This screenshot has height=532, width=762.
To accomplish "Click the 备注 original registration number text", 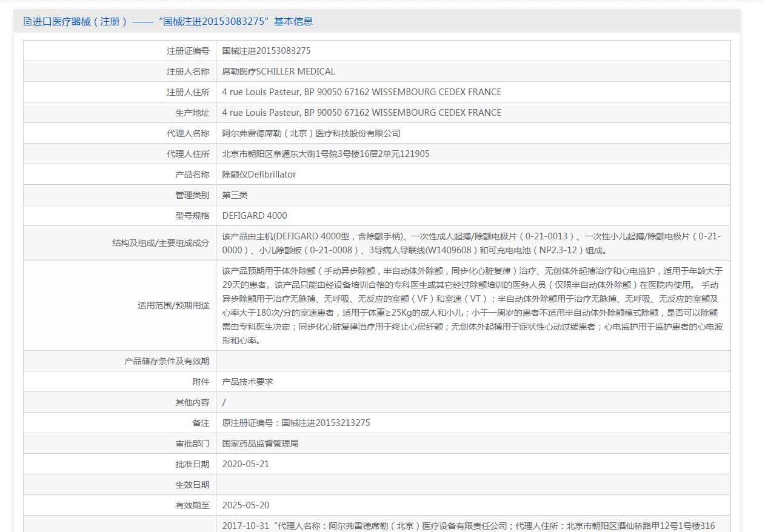I will [x=296, y=423].
